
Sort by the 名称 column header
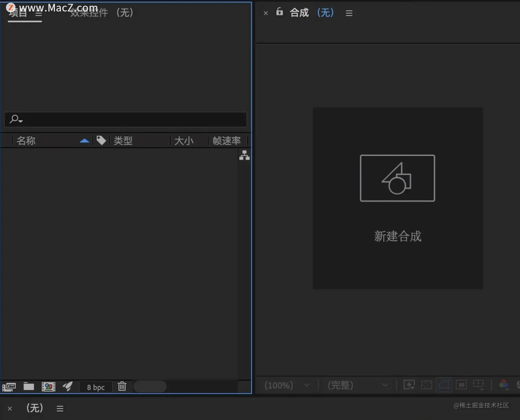[x=26, y=140]
